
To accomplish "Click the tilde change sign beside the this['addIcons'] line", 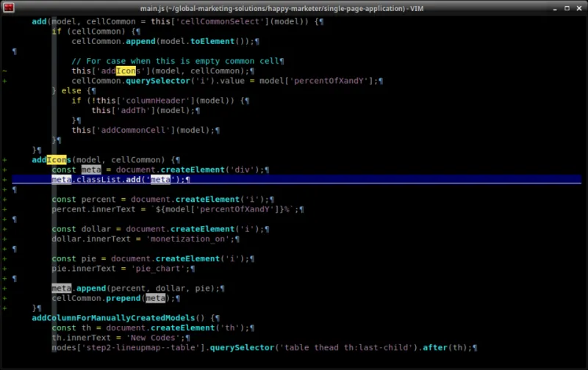I will point(5,70).
